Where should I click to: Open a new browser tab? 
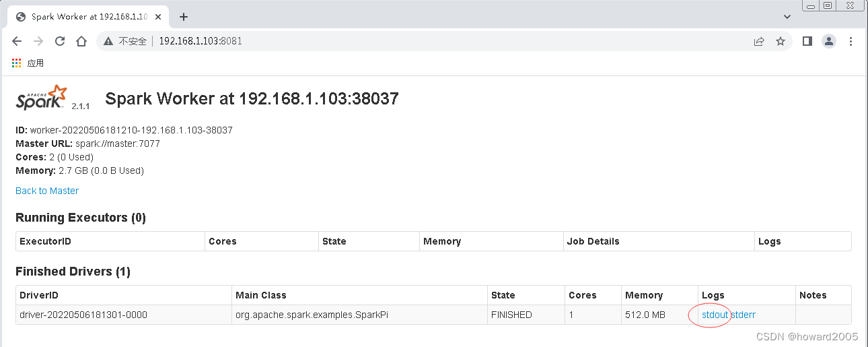184,17
